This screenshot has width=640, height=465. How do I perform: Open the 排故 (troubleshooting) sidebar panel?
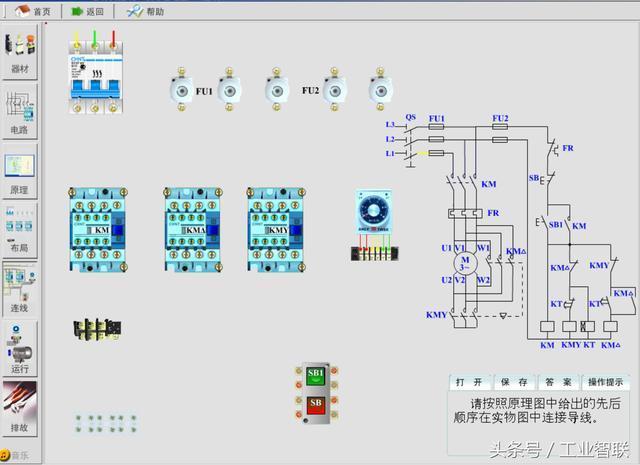point(20,408)
